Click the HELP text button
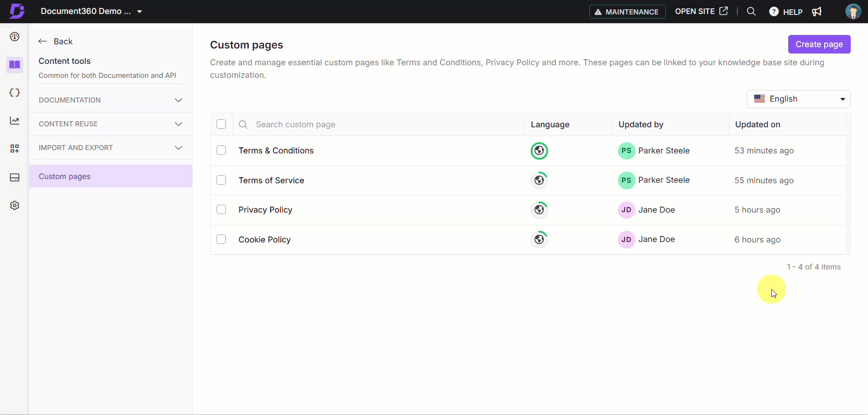 tap(792, 12)
